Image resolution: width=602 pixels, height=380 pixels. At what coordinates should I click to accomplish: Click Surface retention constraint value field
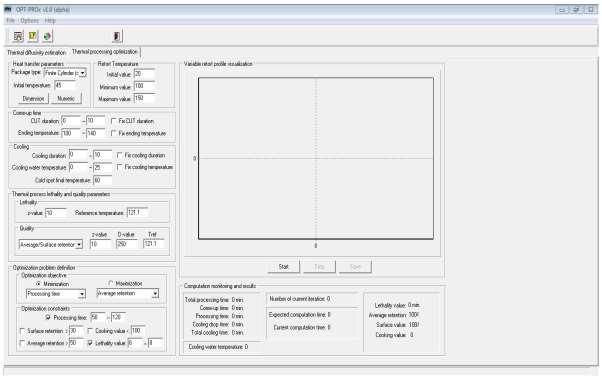click(76, 331)
